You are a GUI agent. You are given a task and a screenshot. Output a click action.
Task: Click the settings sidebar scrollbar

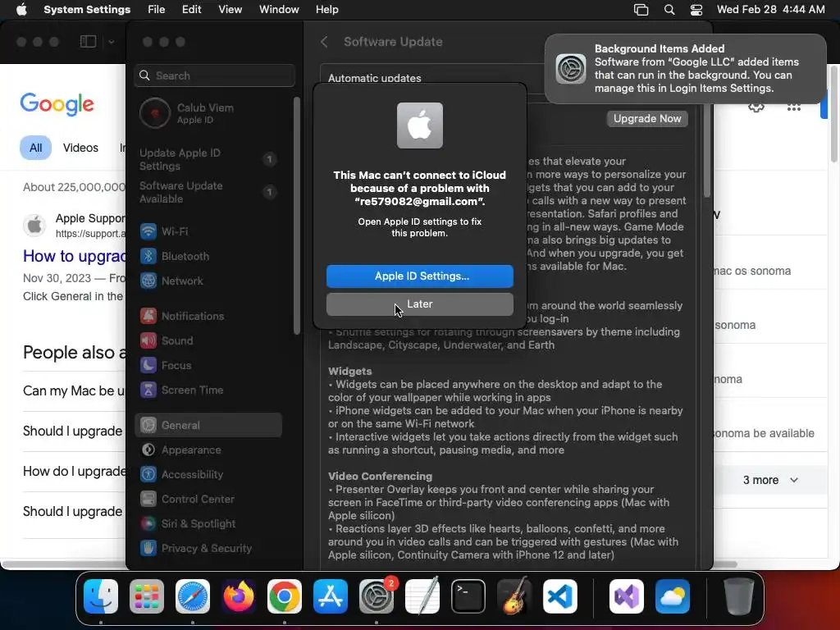[x=297, y=217]
